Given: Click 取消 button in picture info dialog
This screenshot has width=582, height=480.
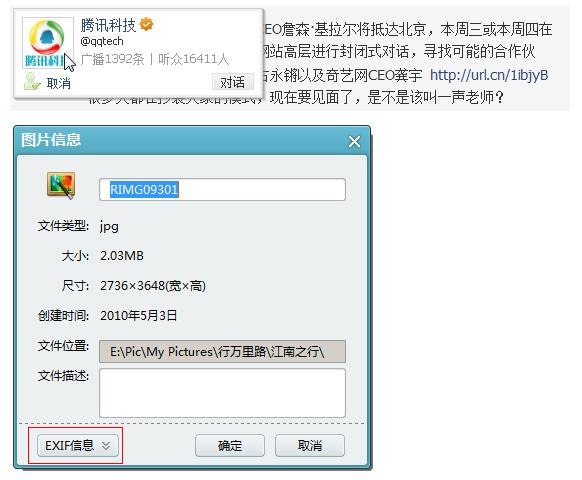Looking at the screenshot, I should [x=310, y=445].
